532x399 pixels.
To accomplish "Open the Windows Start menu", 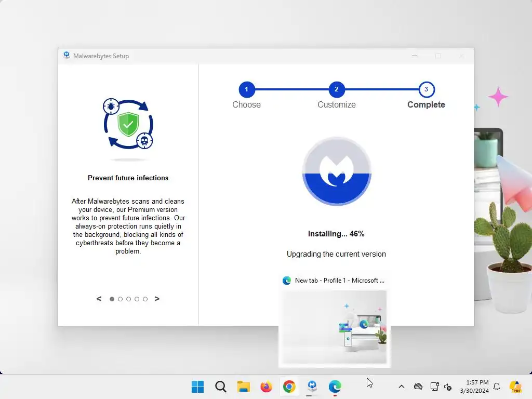I will coord(198,387).
